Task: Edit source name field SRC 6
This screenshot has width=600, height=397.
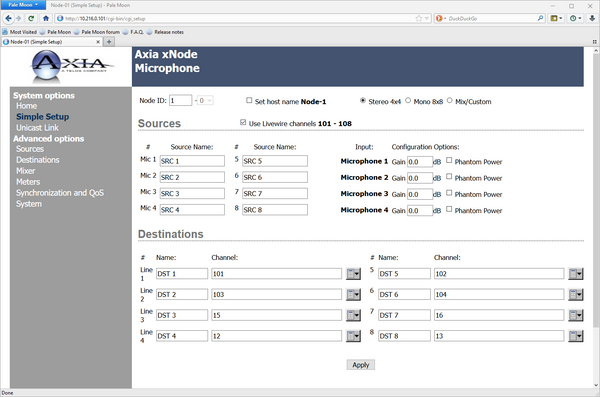Action: tap(275, 177)
